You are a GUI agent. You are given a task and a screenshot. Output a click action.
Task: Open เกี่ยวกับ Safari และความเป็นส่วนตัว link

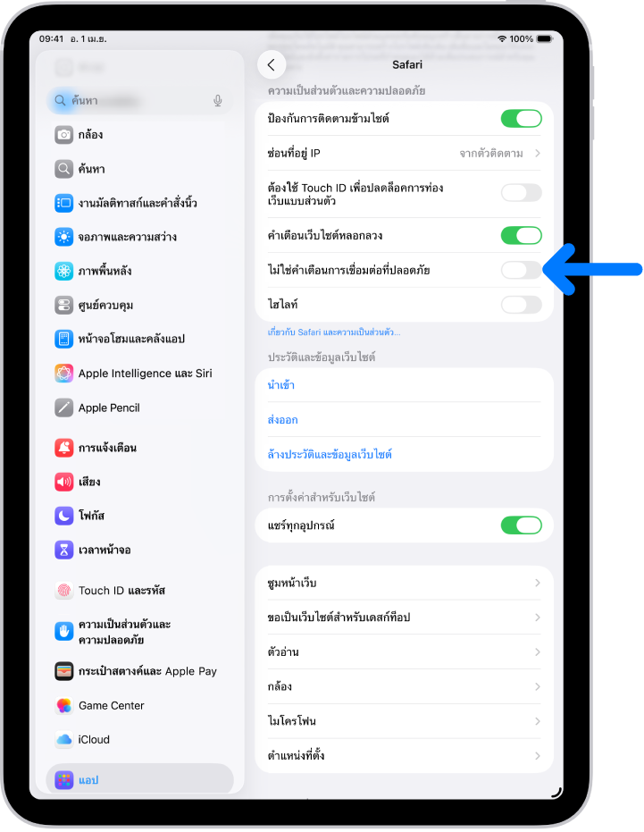pyautogui.click(x=334, y=332)
